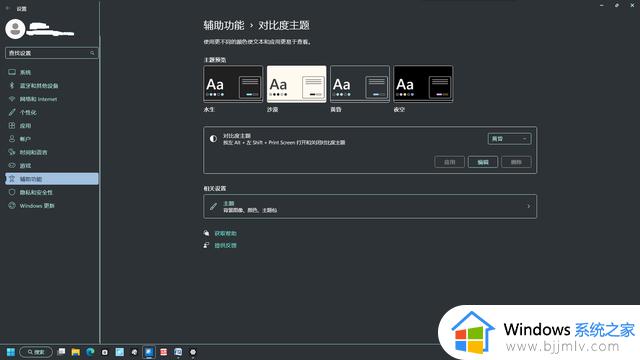
Task: Click the taskbar 搜索 box
Action: [36, 352]
